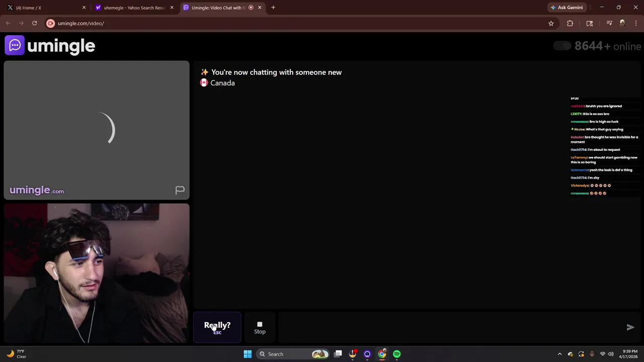
Task: Close the Yahoo Search Results tab
Action: click(x=172, y=8)
